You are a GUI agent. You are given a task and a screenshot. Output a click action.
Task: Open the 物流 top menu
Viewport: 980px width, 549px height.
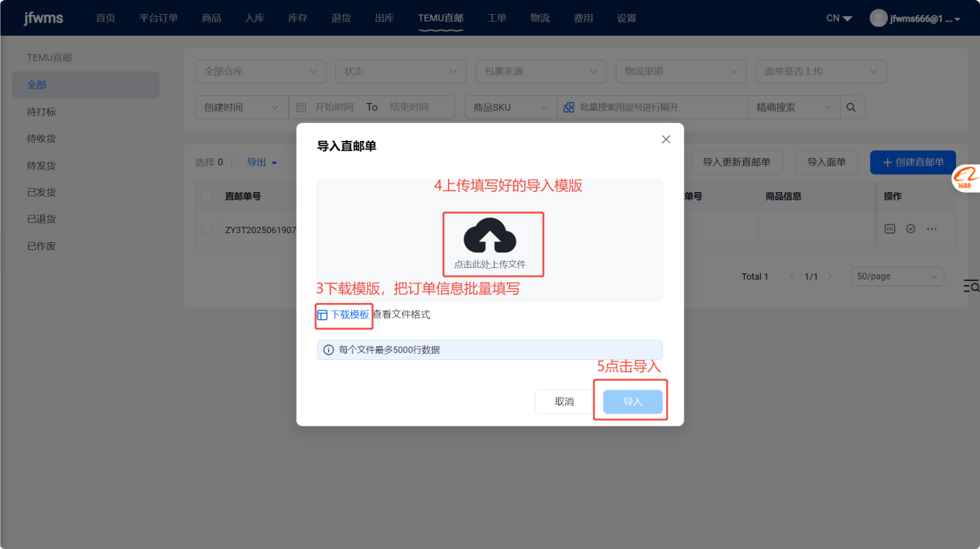tap(540, 18)
